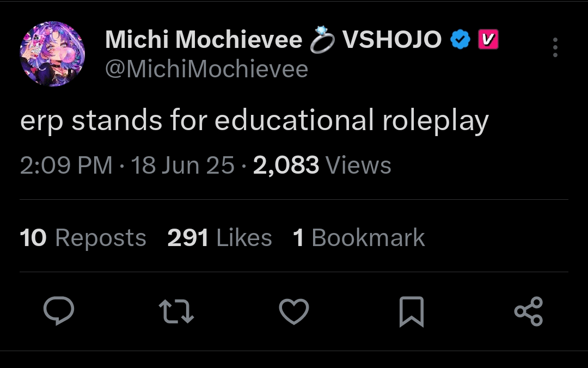Open the three-dot more options menu
The width and height of the screenshot is (588, 368).
[x=555, y=47]
